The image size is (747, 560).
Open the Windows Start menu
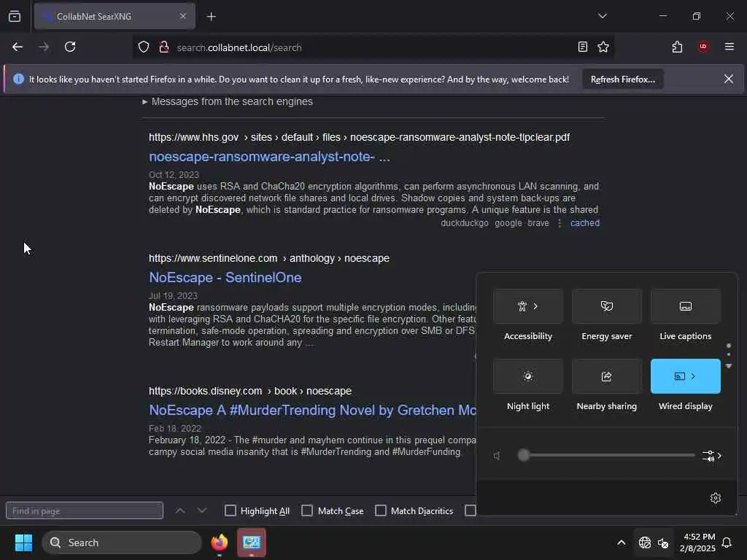click(23, 542)
